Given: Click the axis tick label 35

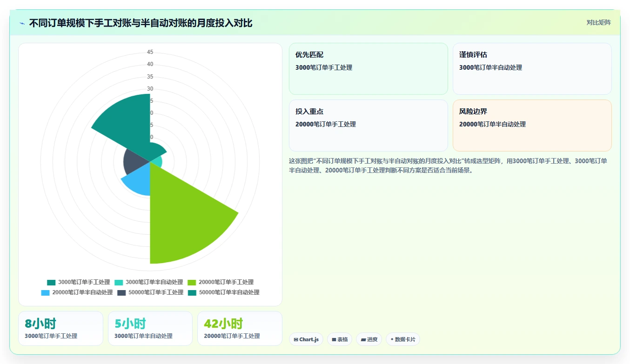Looking at the screenshot, I should click(x=150, y=77).
